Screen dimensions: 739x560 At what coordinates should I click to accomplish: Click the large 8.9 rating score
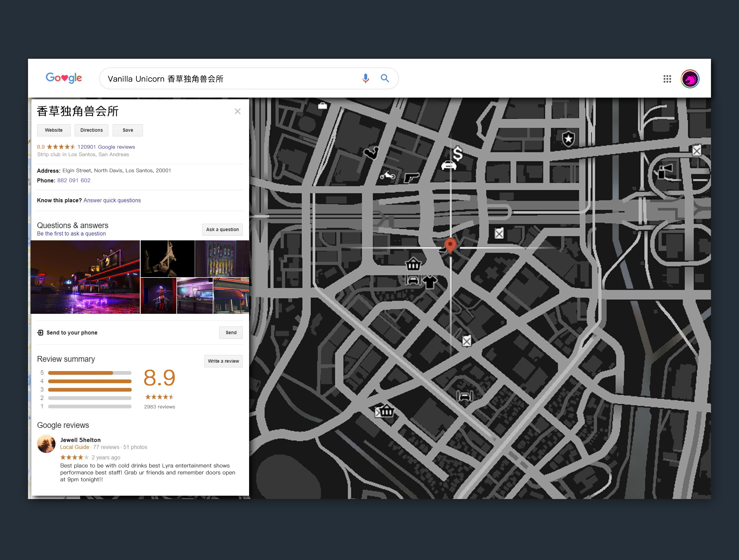[x=159, y=378]
